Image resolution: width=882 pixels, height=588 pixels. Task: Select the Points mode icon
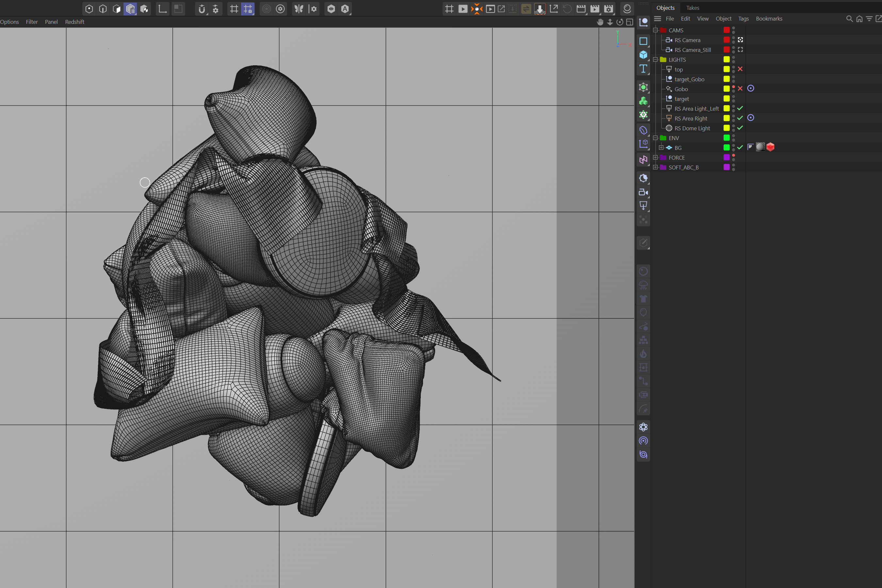tap(89, 9)
